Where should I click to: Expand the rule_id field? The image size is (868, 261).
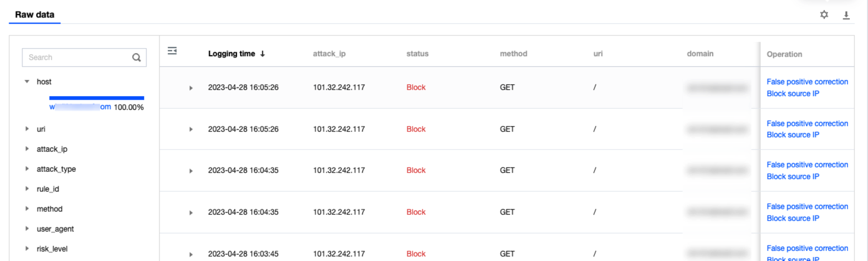pyautogui.click(x=27, y=189)
